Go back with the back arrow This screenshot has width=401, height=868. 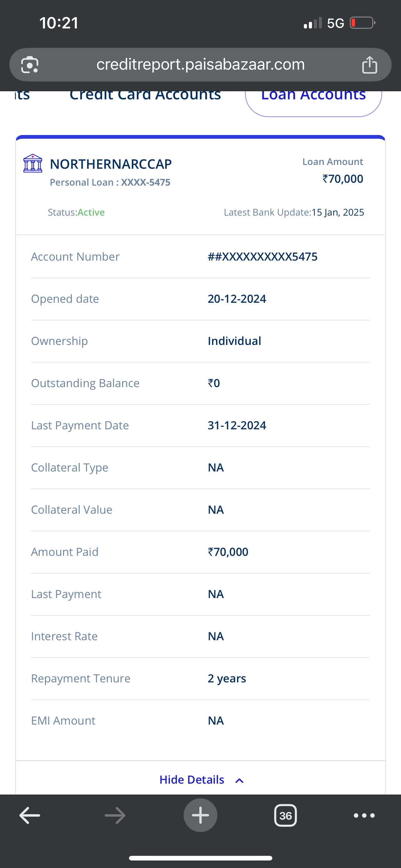(x=30, y=816)
